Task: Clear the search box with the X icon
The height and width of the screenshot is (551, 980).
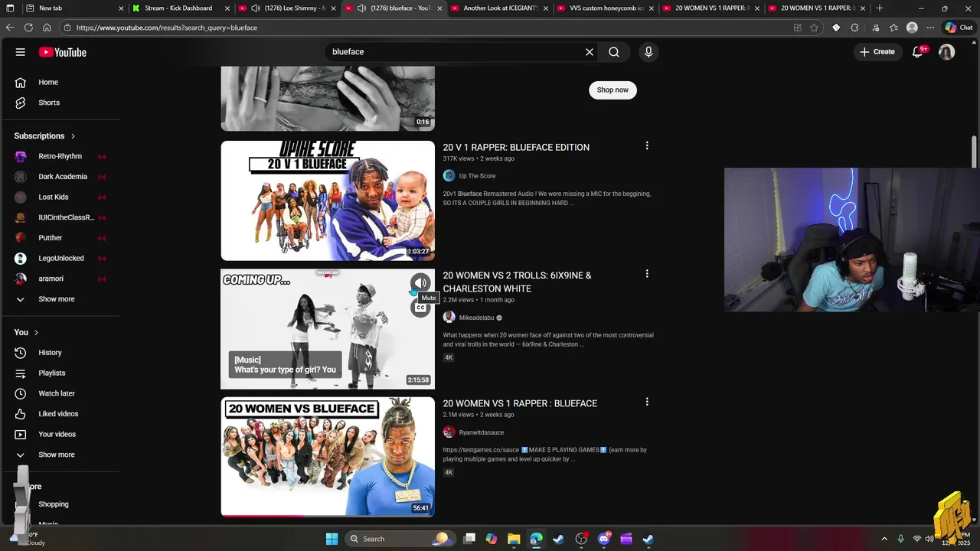Action: 590,52
